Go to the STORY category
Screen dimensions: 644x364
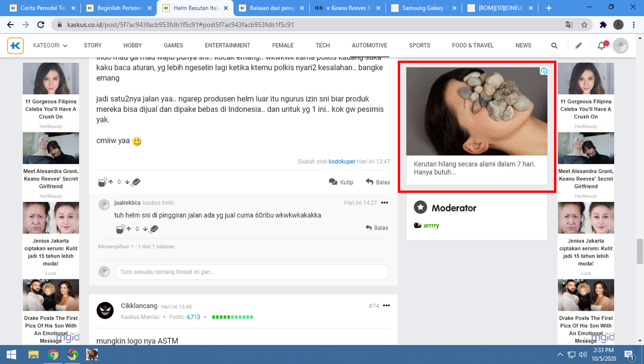(x=93, y=45)
